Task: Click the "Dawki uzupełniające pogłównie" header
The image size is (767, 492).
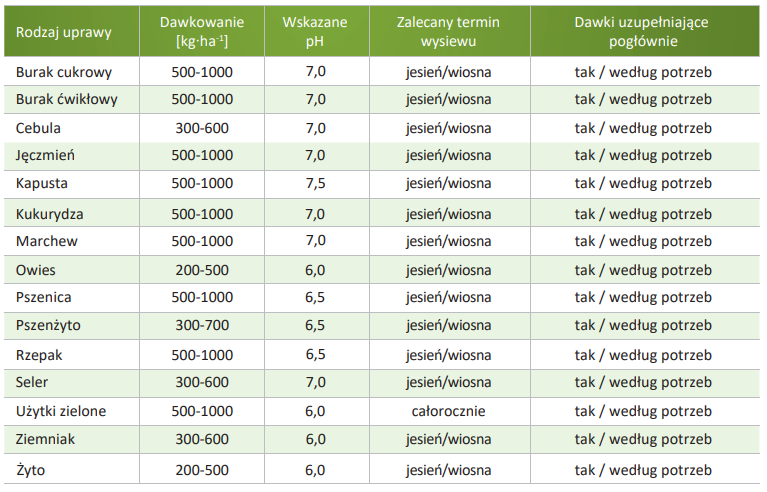Action: pyautogui.click(x=642, y=31)
